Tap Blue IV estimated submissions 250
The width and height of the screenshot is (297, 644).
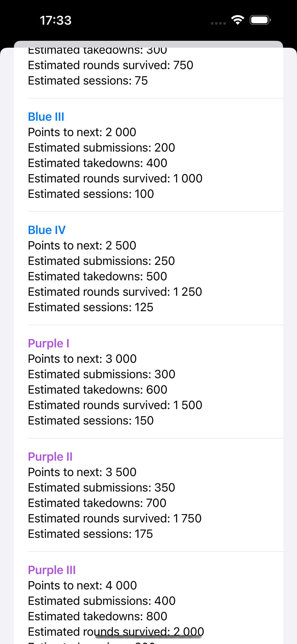point(101,261)
